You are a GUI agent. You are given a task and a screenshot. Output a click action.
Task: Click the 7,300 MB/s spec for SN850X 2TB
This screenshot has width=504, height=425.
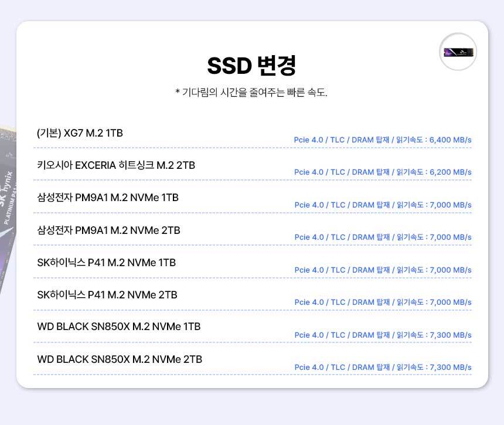point(383,368)
